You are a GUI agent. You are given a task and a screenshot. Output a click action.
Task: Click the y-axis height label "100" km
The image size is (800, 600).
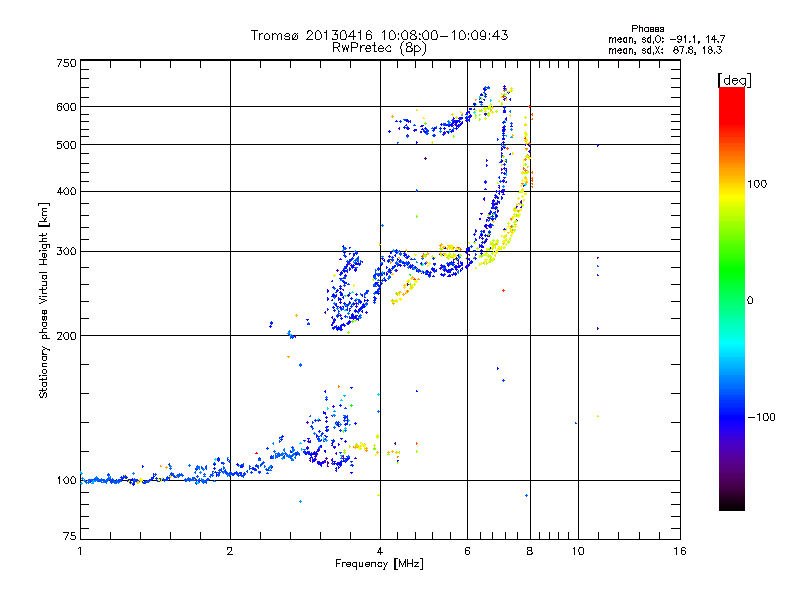coord(66,481)
